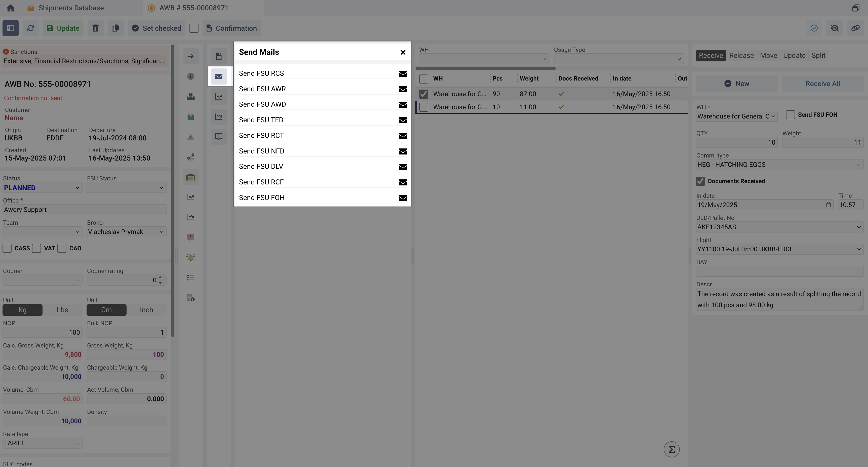
Task: Click the refresh icon in toolbar
Action: (x=31, y=28)
